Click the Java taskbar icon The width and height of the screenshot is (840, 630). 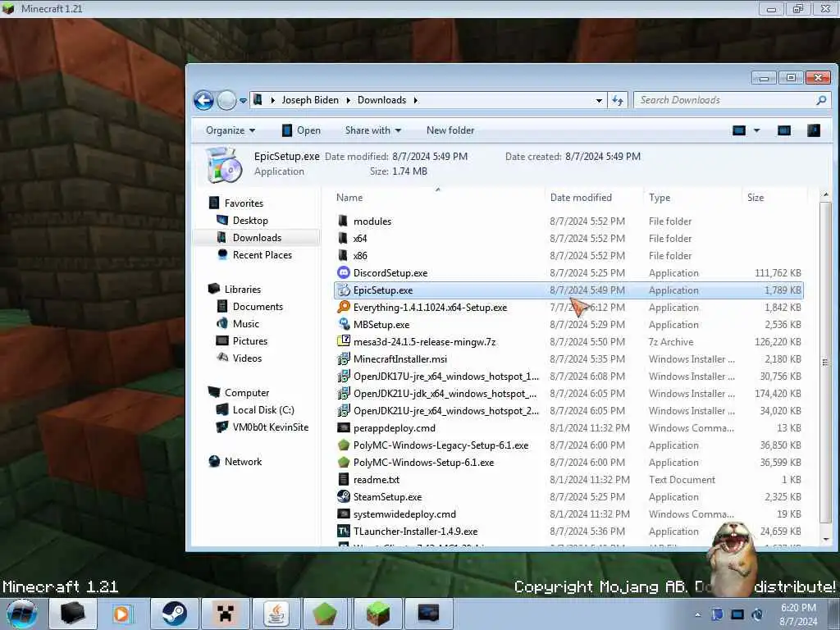(x=276, y=614)
